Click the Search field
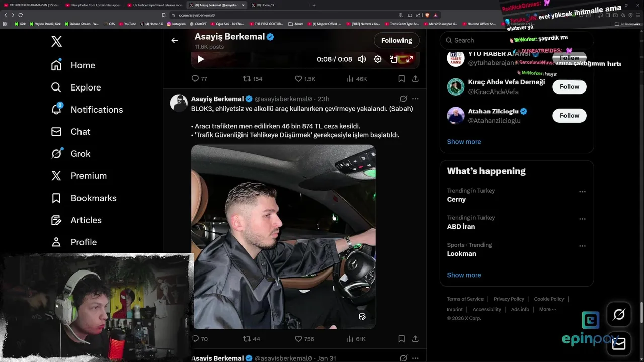Image resolution: width=644 pixels, height=362 pixels. pyautogui.click(x=517, y=40)
